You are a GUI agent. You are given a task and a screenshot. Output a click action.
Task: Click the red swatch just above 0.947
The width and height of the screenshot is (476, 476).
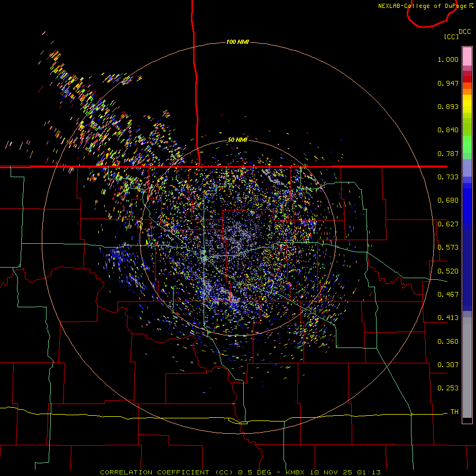[x=467, y=79]
